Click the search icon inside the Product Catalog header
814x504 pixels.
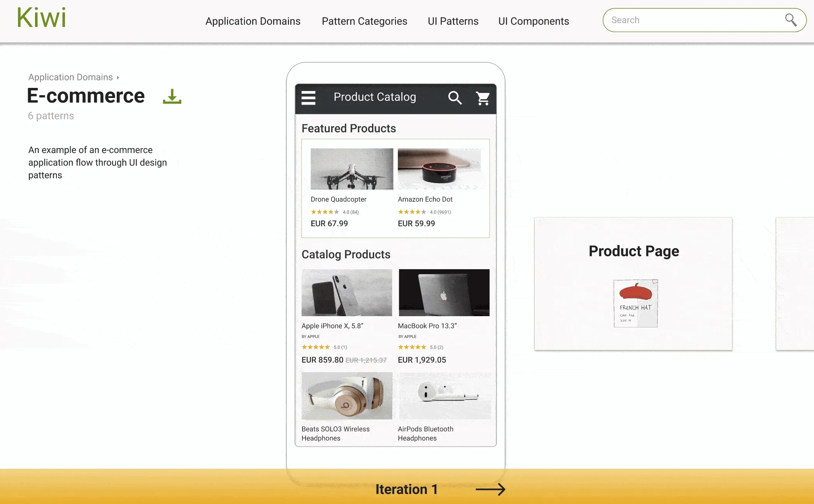[x=455, y=98]
